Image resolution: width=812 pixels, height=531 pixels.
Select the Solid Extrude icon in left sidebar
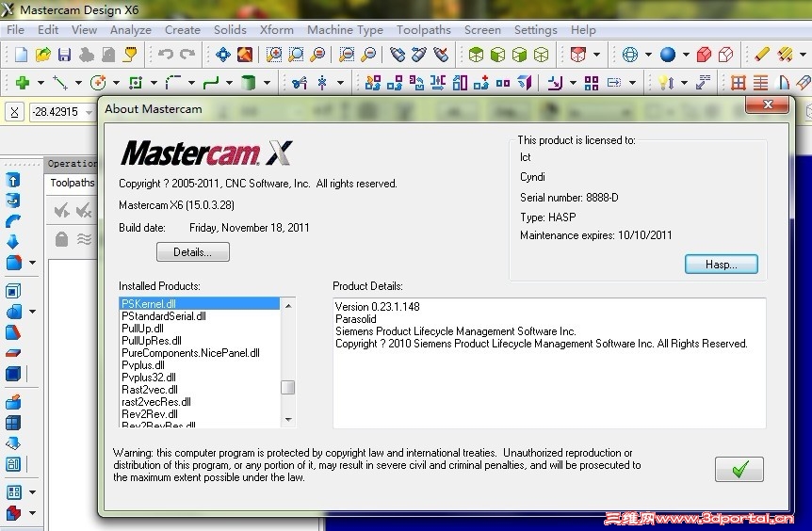(13, 180)
